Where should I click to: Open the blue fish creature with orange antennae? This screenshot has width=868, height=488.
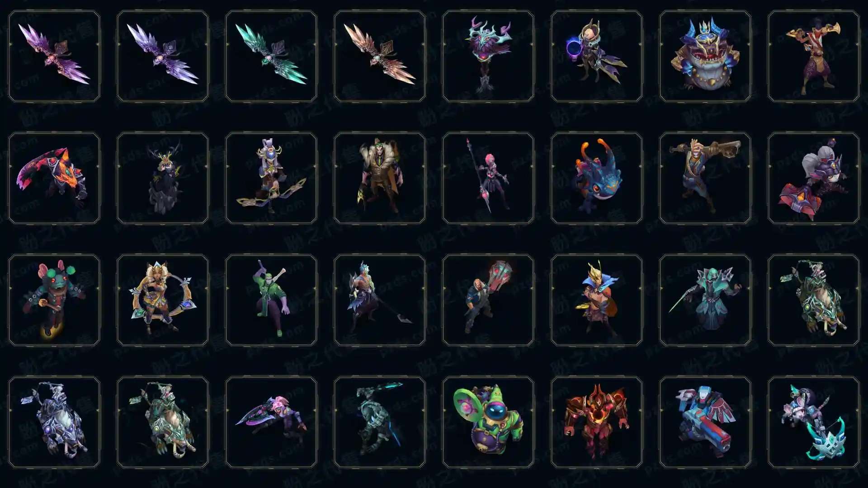click(597, 178)
